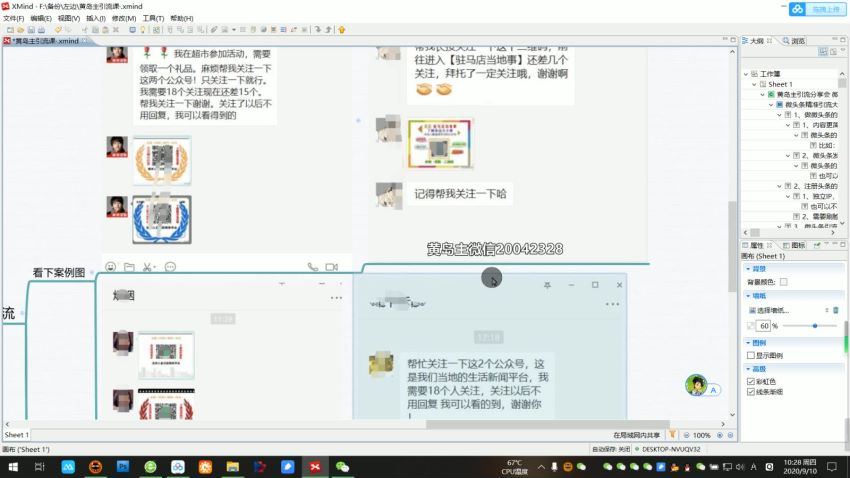Image resolution: width=850 pixels, height=478 pixels.
Task: Click the 选择墙纸... button
Action: click(x=769, y=310)
